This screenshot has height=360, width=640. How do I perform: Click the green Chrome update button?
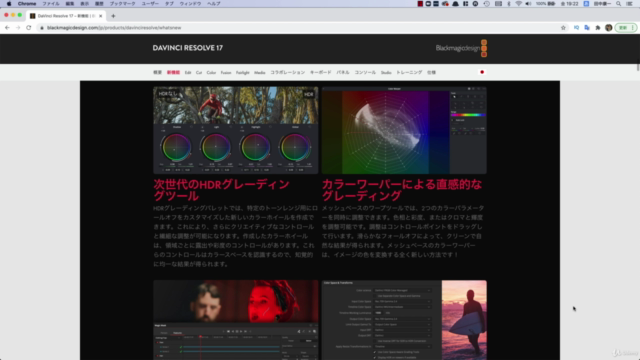tap(625, 28)
